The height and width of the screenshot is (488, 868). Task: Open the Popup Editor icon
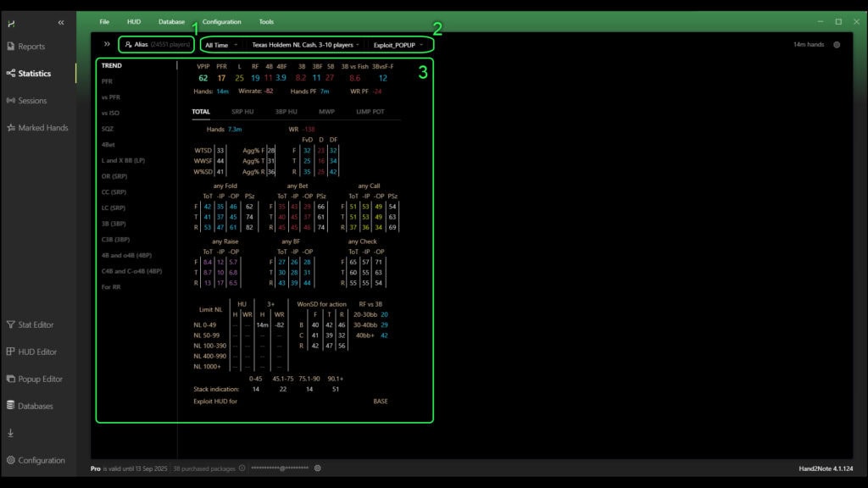(x=10, y=379)
